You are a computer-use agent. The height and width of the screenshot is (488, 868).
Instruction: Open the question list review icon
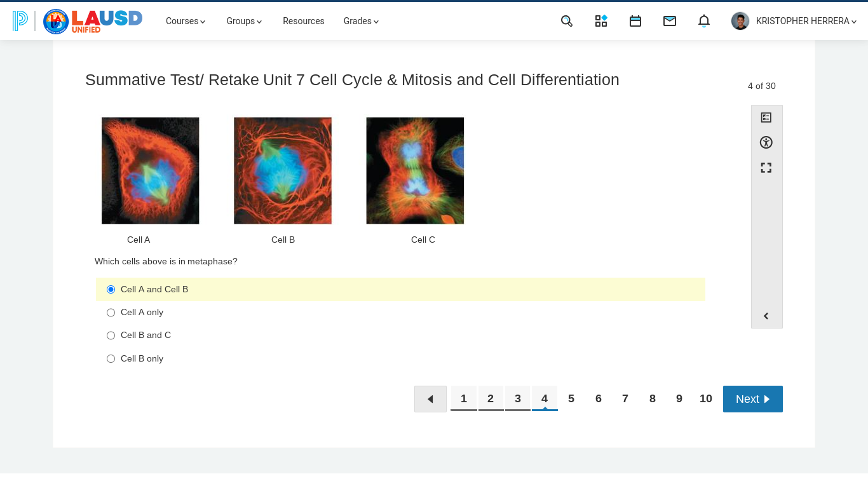(766, 118)
